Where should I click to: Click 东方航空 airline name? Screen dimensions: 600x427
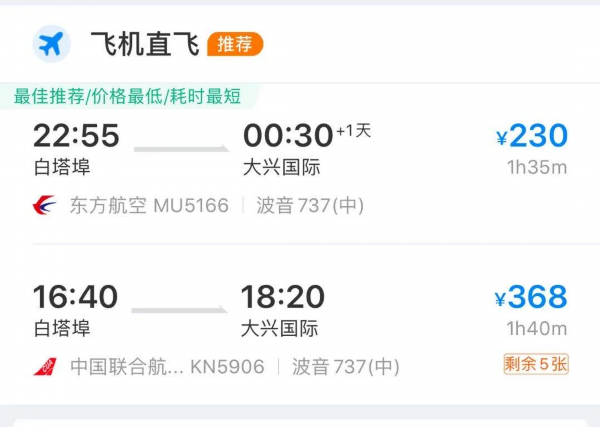point(108,206)
